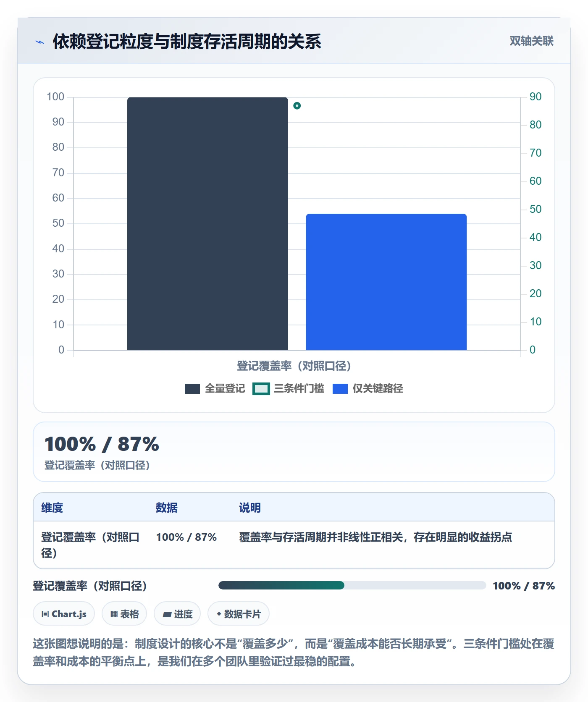Click the table description about 收益拐点
The width and height of the screenshot is (588, 702).
coord(375,537)
